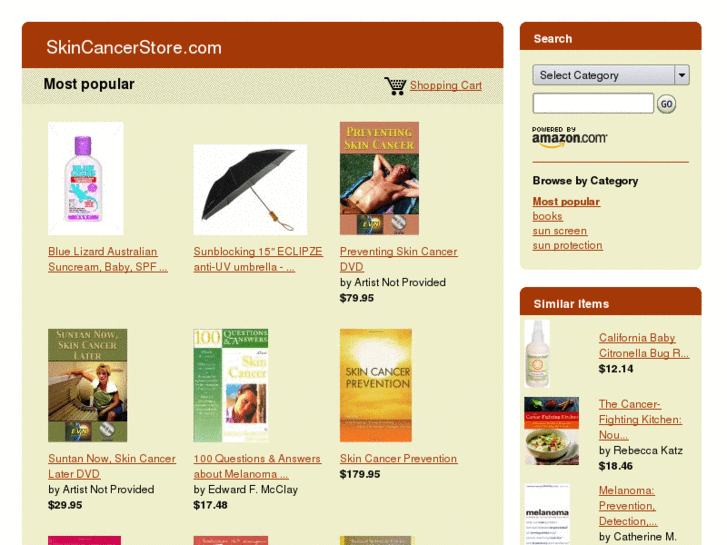This screenshot has height=545, width=727.
Task: Browse the books category
Action: [547, 216]
